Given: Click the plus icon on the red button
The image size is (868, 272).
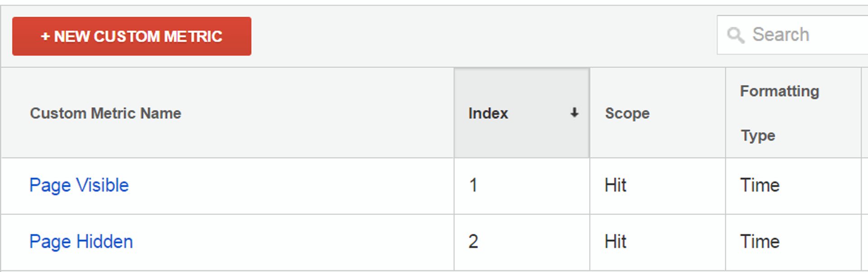Looking at the screenshot, I should coord(45,36).
